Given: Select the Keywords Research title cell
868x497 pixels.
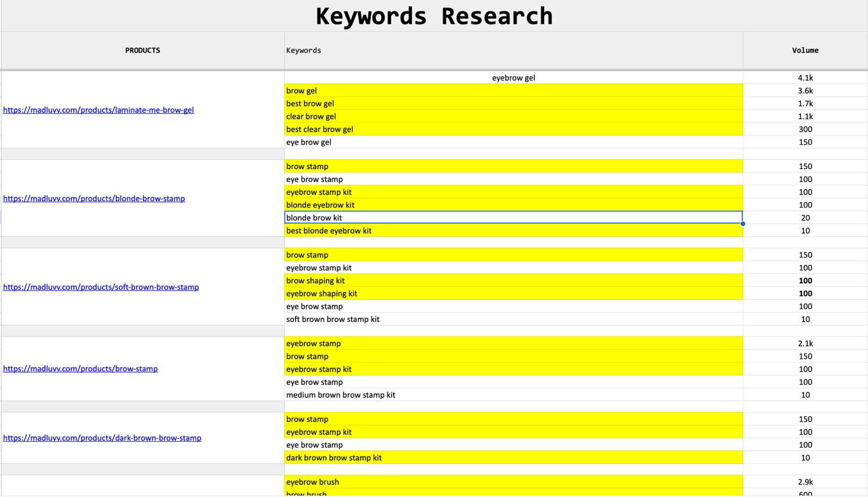Looking at the screenshot, I should (x=434, y=16).
